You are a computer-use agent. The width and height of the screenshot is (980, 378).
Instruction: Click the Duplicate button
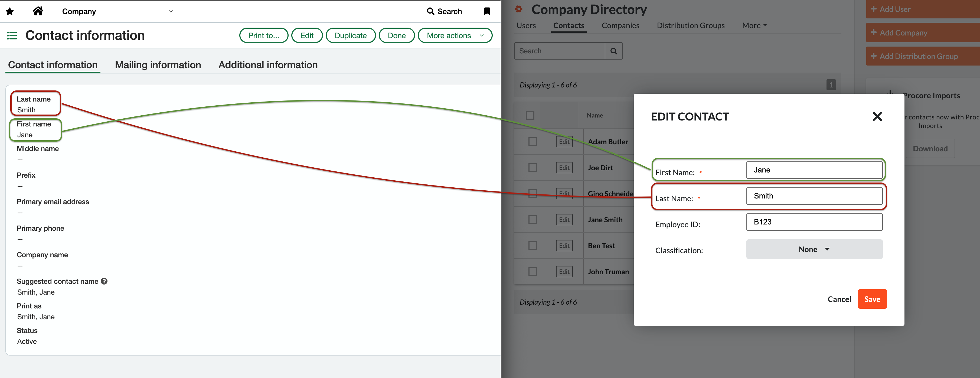pos(350,35)
